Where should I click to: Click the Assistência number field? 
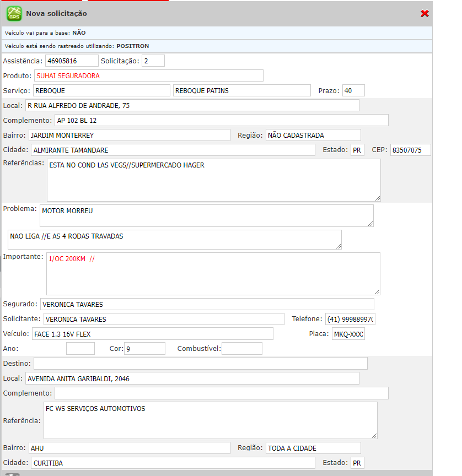click(x=72, y=61)
